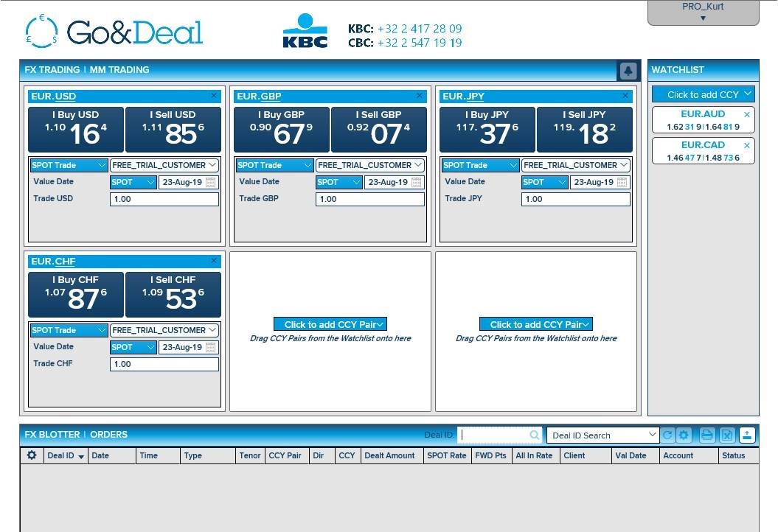Viewport: 778px width, 532px height.
Task: Open calendar picker in EUR.JPY tile
Action: 622,183
